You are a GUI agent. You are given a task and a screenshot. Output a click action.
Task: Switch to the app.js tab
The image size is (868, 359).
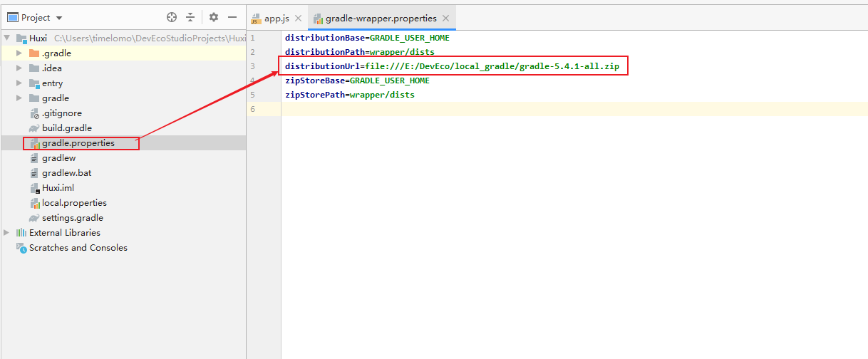pyautogui.click(x=277, y=19)
